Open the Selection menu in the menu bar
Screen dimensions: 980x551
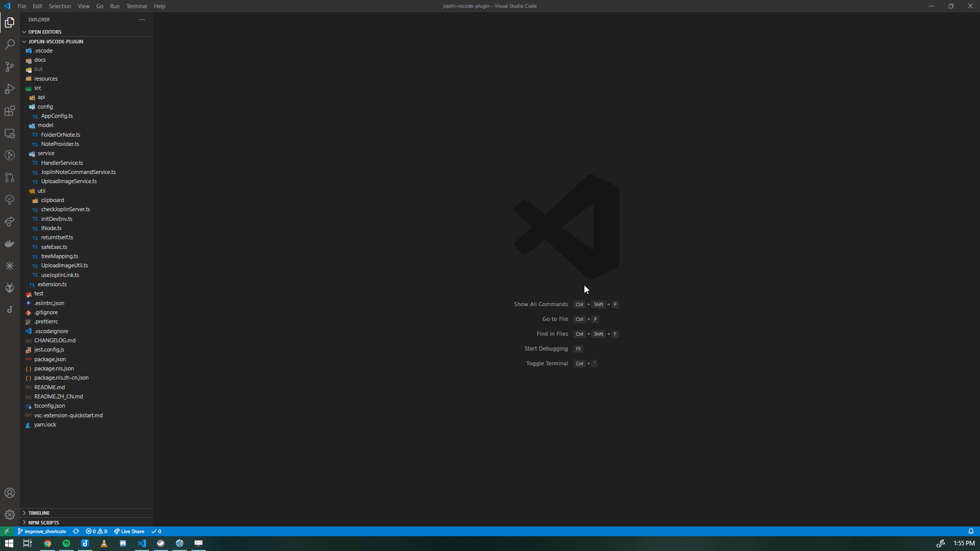pos(60,6)
